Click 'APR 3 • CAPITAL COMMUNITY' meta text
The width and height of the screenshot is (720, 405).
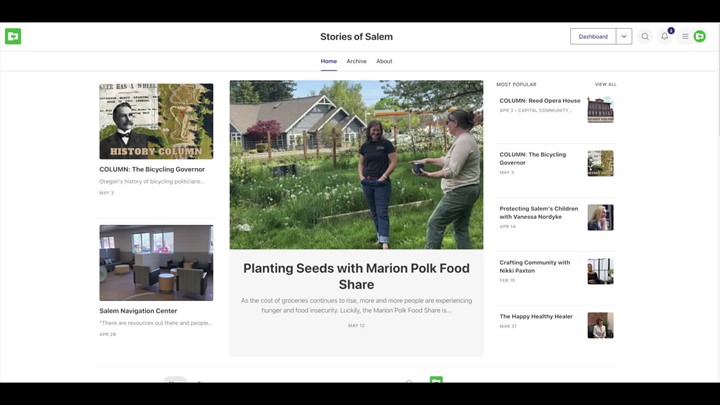click(x=535, y=111)
